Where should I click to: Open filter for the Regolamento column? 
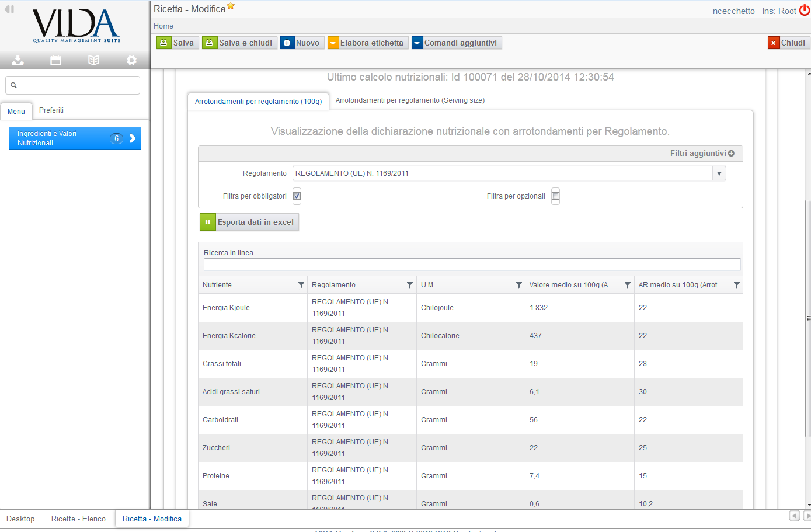tap(410, 285)
